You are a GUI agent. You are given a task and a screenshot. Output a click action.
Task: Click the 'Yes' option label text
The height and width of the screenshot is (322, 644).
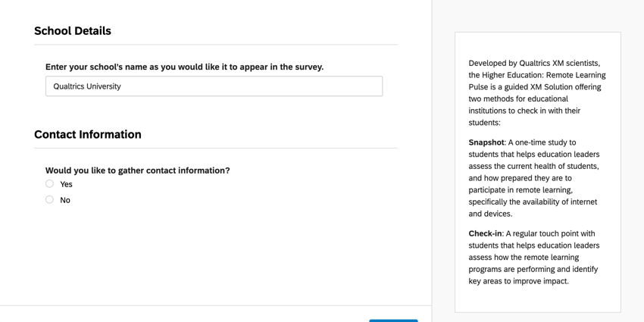tap(67, 184)
